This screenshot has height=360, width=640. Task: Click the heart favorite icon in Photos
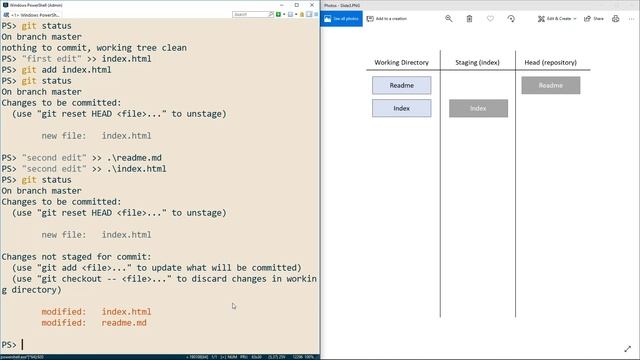point(490,19)
